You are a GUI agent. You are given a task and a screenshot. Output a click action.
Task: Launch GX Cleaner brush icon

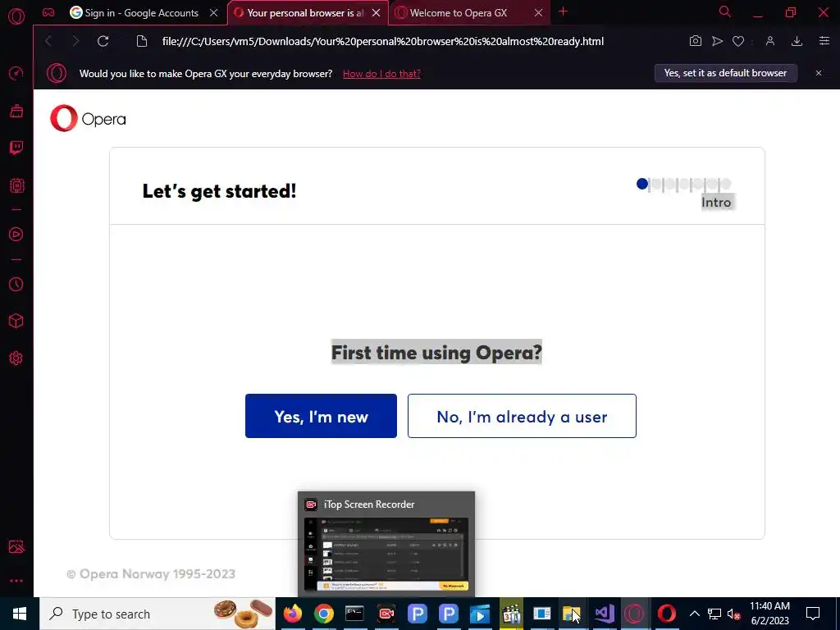(x=16, y=111)
